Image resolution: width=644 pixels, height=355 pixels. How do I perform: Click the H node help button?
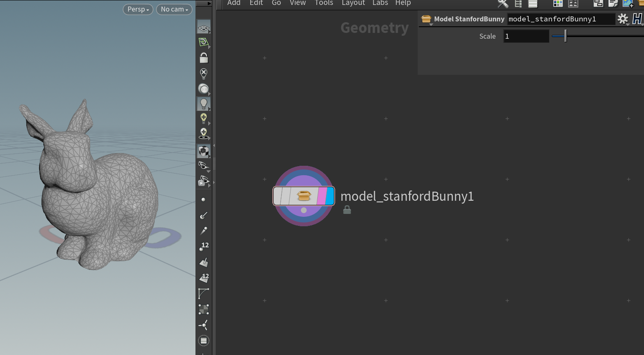point(638,19)
